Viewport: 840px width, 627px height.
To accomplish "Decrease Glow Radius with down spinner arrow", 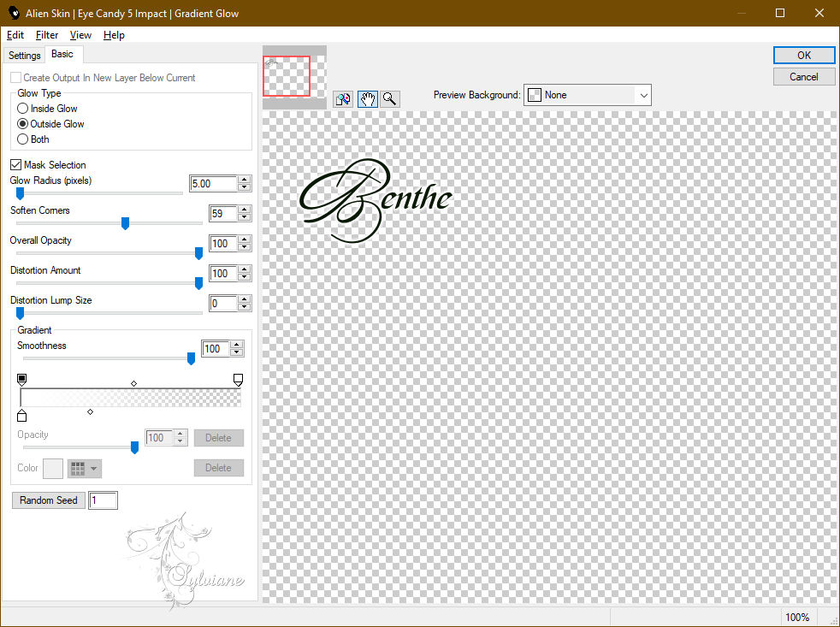I will (245, 187).
